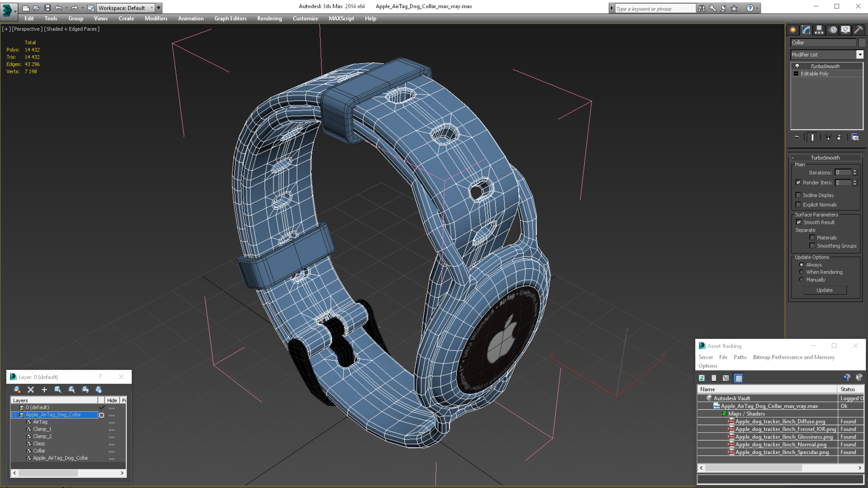
Task: Click Delete layer X icon in Layer window
Action: pyautogui.click(x=31, y=390)
